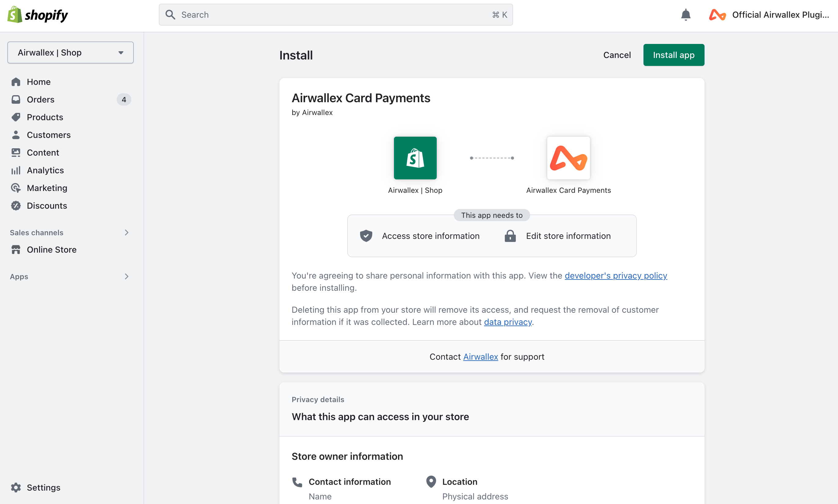Open the Content menu item

tap(43, 153)
